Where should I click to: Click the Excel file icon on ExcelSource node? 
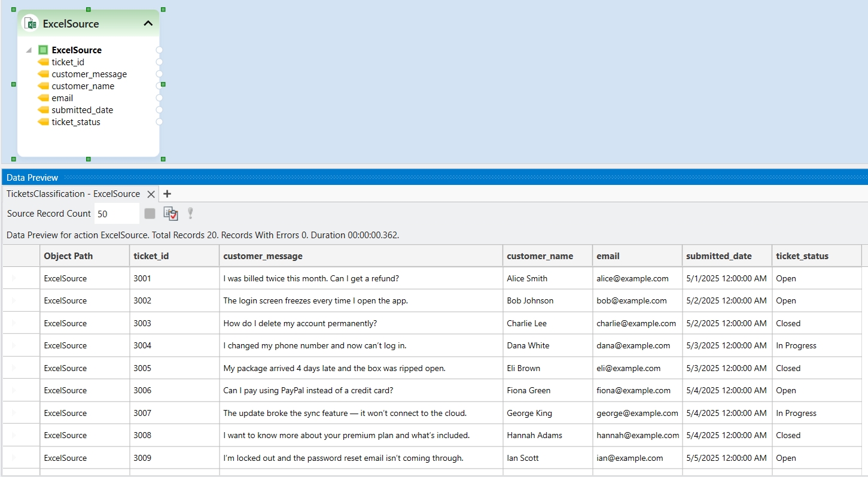[31, 23]
